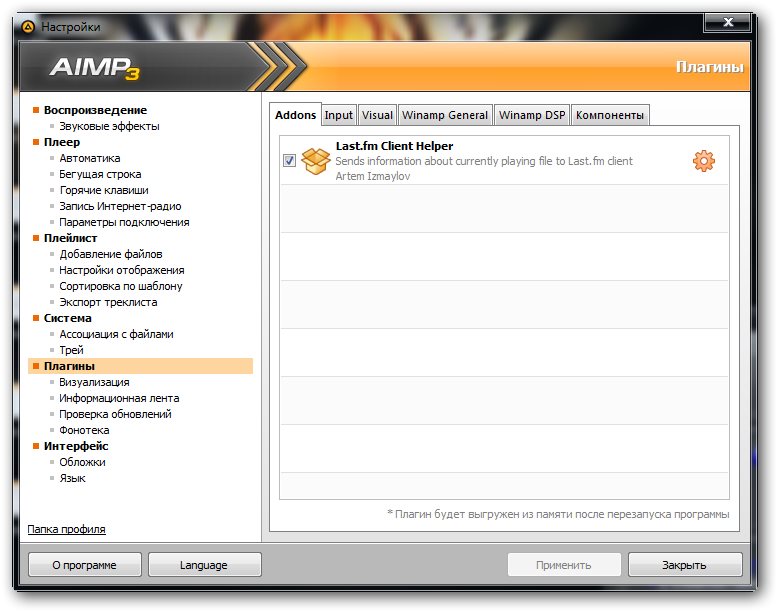Viewport: 778px width, 612px height.
Task: Switch to the Input tab
Action: [x=339, y=115]
